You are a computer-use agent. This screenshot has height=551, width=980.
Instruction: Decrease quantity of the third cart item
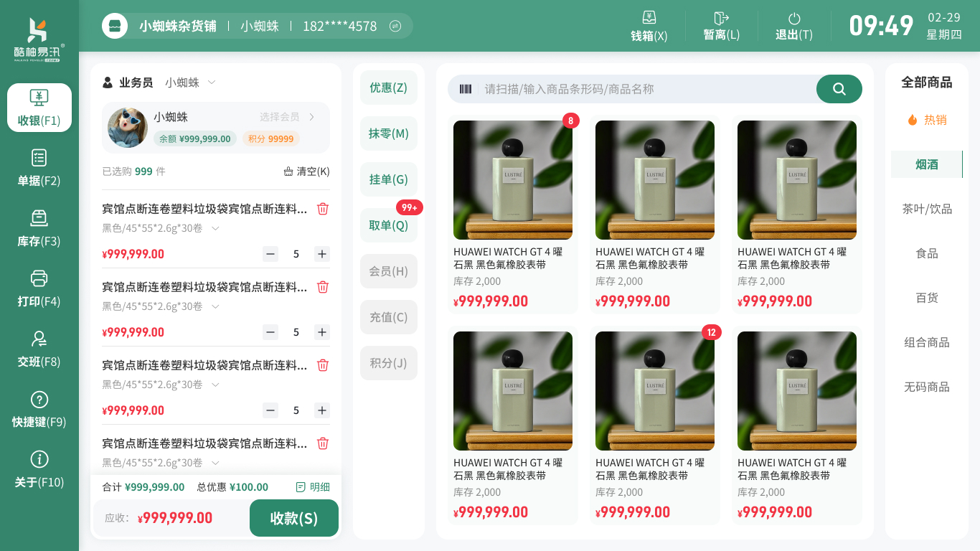pos(270,410)
